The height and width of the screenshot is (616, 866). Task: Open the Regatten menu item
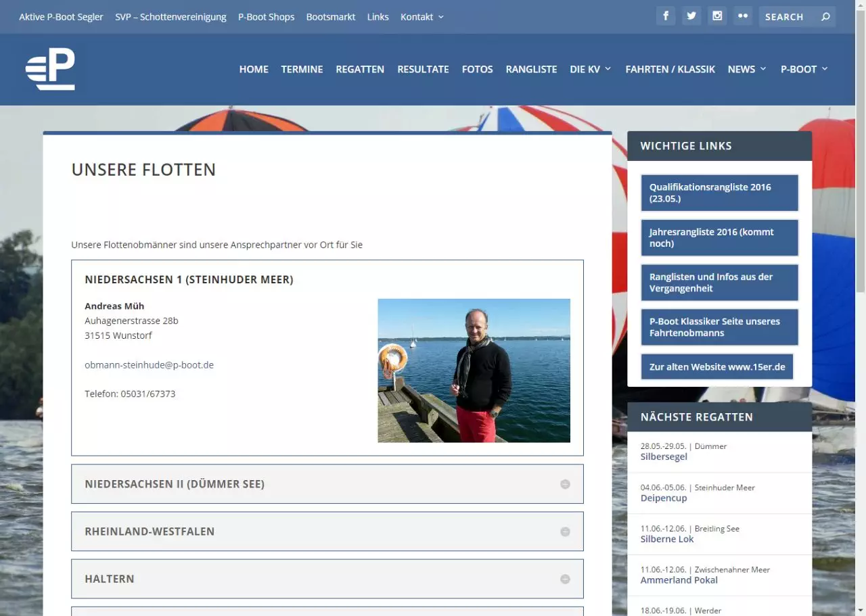coord(360,69)
